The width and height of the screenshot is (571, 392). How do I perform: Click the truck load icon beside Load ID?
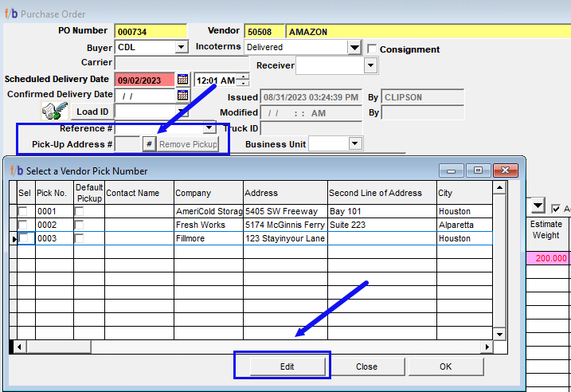55,112
